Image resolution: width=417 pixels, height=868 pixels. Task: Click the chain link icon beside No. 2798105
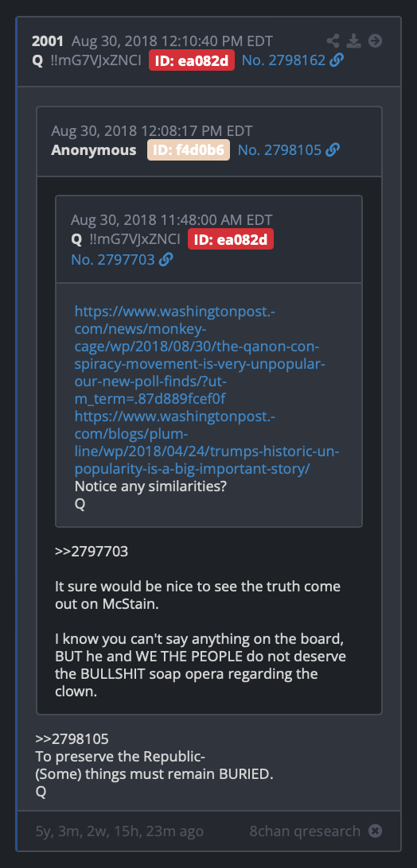coord(333,149)
